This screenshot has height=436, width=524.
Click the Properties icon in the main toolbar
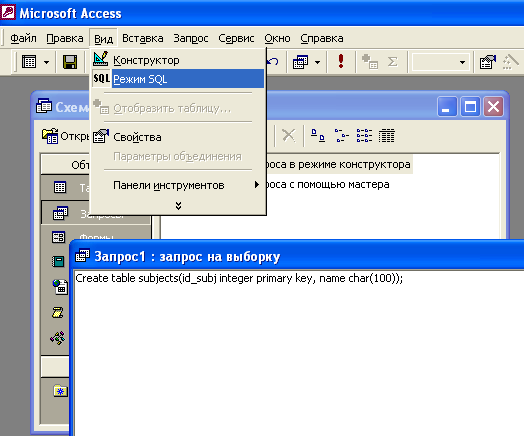pos(488,62)
